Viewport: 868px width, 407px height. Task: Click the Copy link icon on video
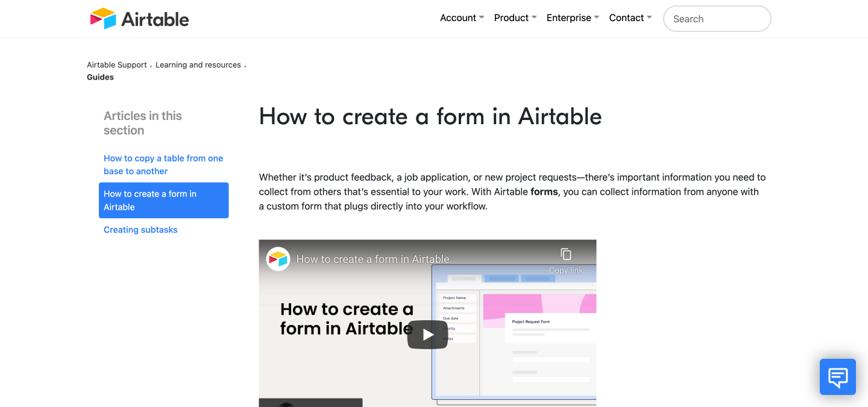pos(565,254)
